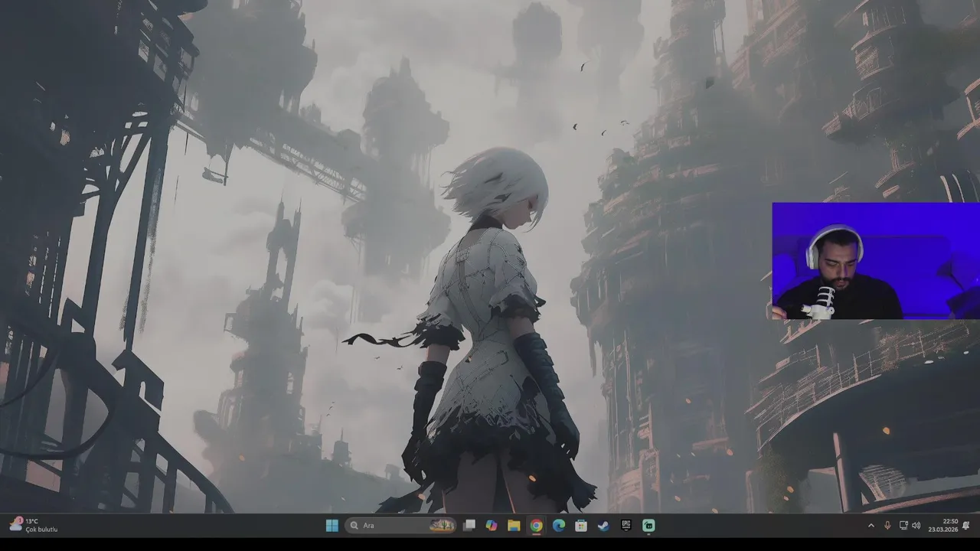
Task: Launch Steam from the taskbar
Action: point(603,525)
